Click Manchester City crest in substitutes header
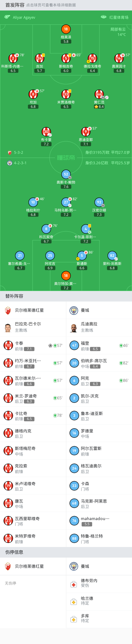This screenshot has width=132, height=644. click(74, 310)
